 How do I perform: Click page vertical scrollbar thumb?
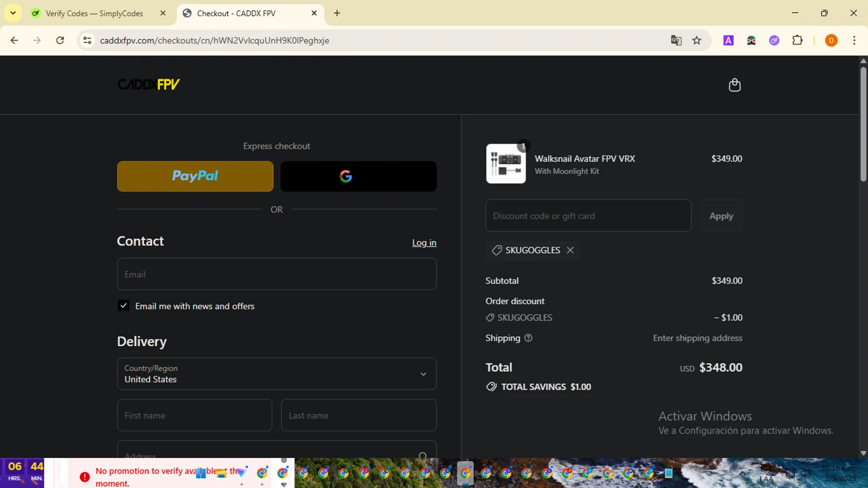[x=863, y=124]
